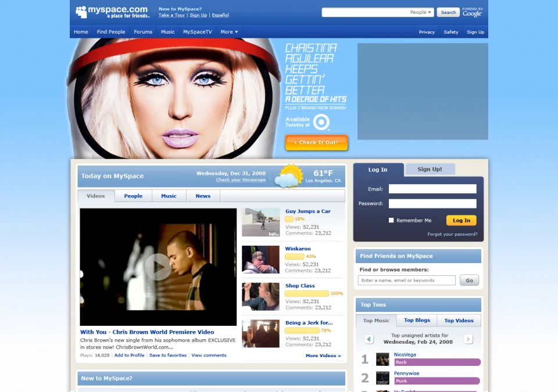
Task: Open the Guy Jumps a Car title
Action: coord(308,211)
